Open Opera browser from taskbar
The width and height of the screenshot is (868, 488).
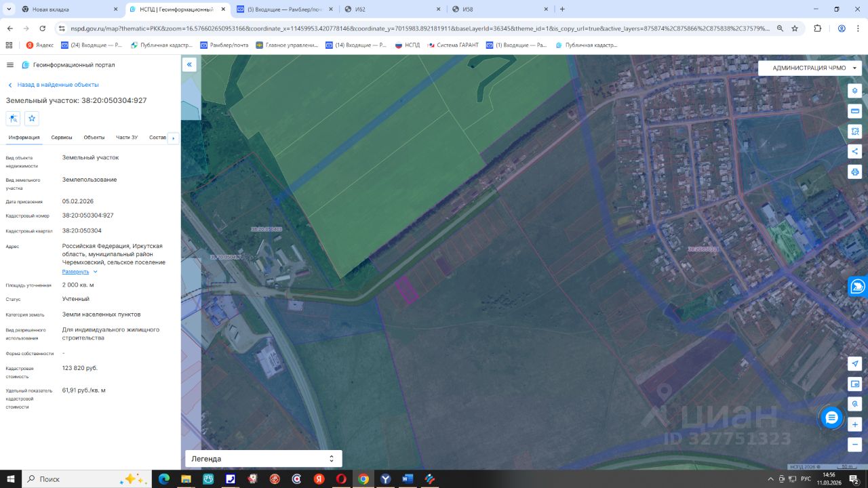(341, 479)
